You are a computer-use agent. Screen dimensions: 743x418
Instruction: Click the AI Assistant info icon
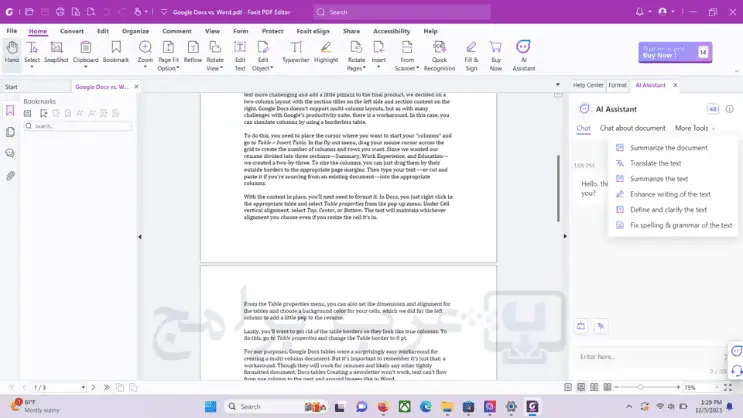[x=729, y=109]
